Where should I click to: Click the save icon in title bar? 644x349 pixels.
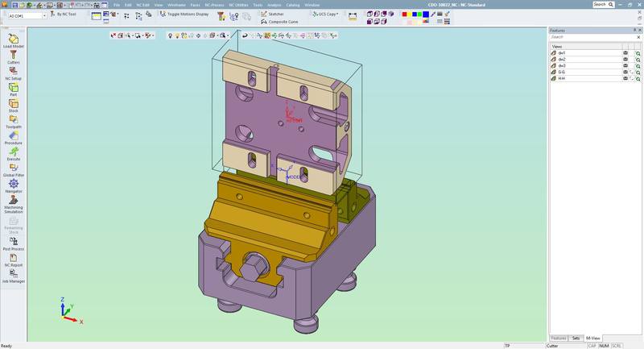(14, 5)
